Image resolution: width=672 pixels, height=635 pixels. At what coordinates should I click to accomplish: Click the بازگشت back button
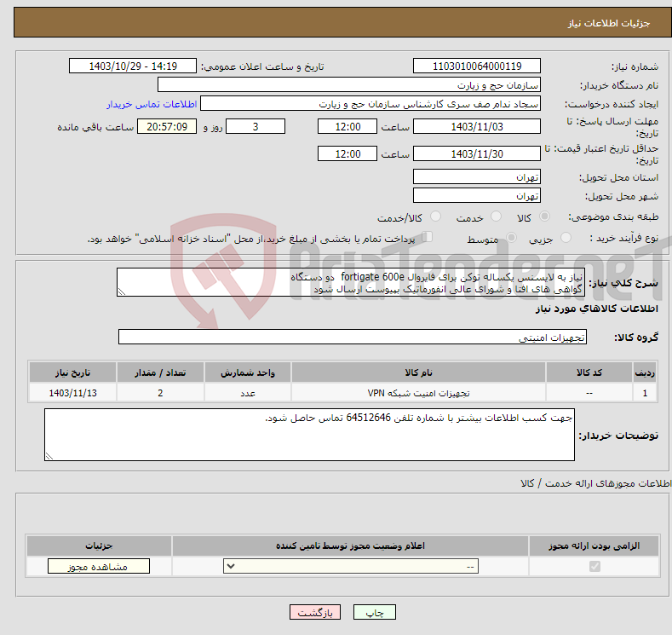(x=315, y=612)
